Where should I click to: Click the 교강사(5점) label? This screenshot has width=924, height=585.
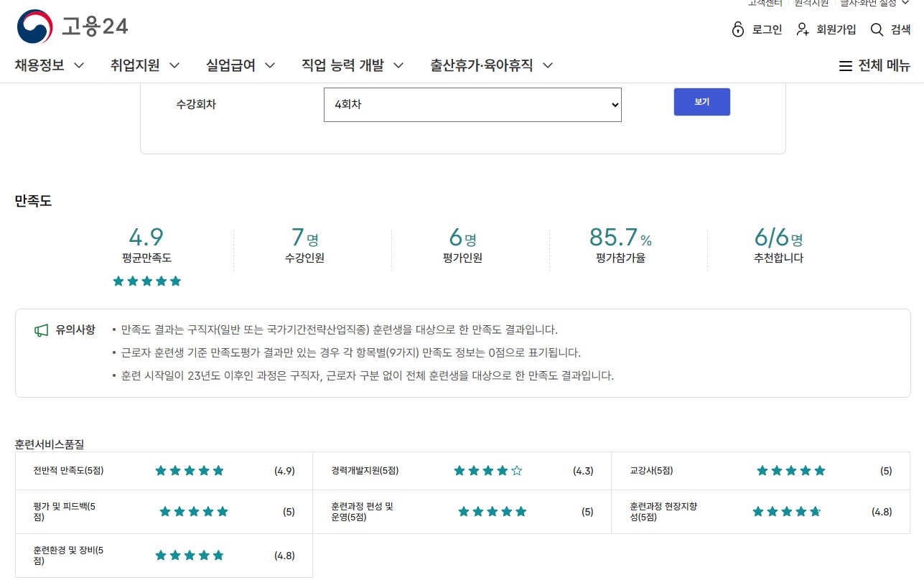click(651, 472)
